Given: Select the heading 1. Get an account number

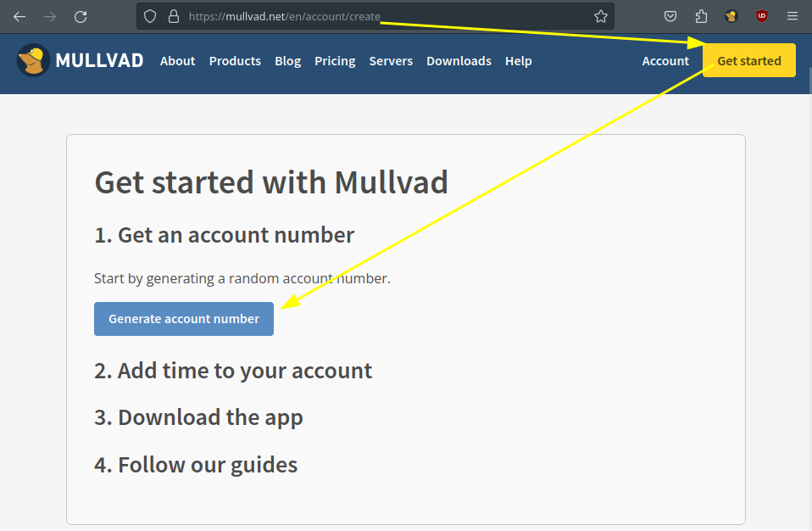Looking at the screenshot, I should click(225, 235).
